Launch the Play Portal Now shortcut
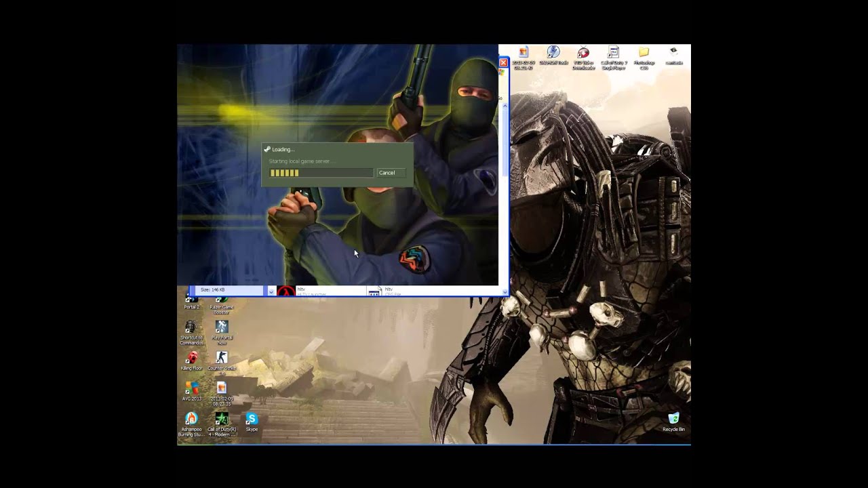868x488 pixels. (x=222, y=333)
